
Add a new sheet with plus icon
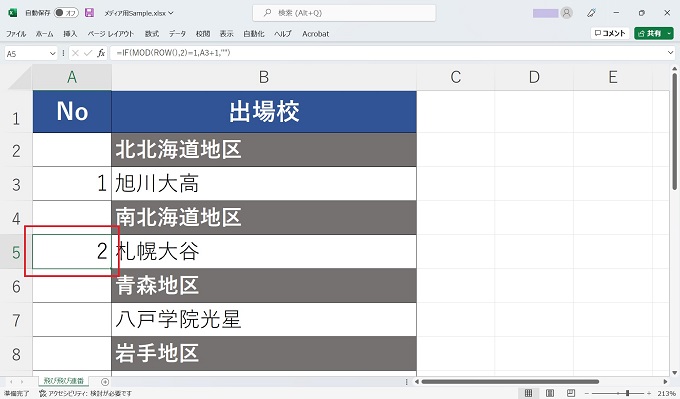pos(105,382)
